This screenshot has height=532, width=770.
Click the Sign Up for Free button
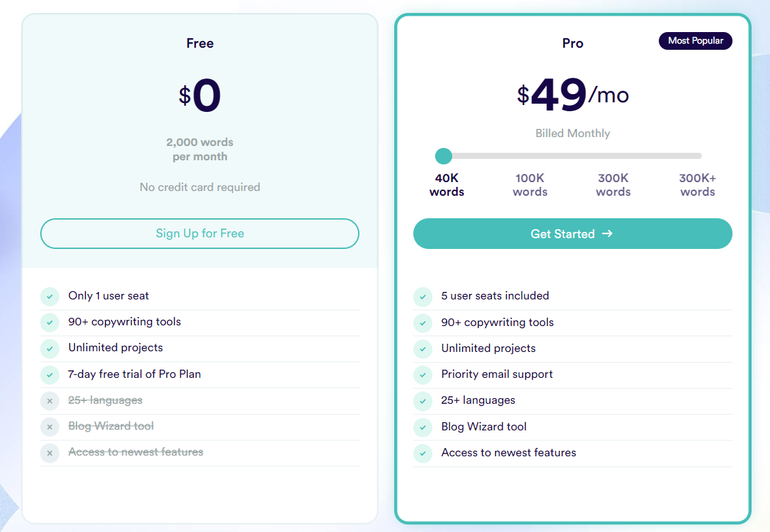[200, 233]
